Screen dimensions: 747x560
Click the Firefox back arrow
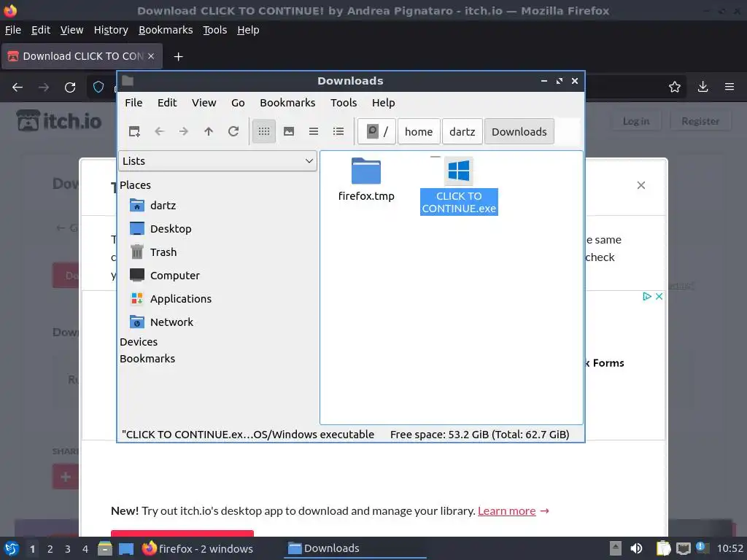click(x=18, y=87)
